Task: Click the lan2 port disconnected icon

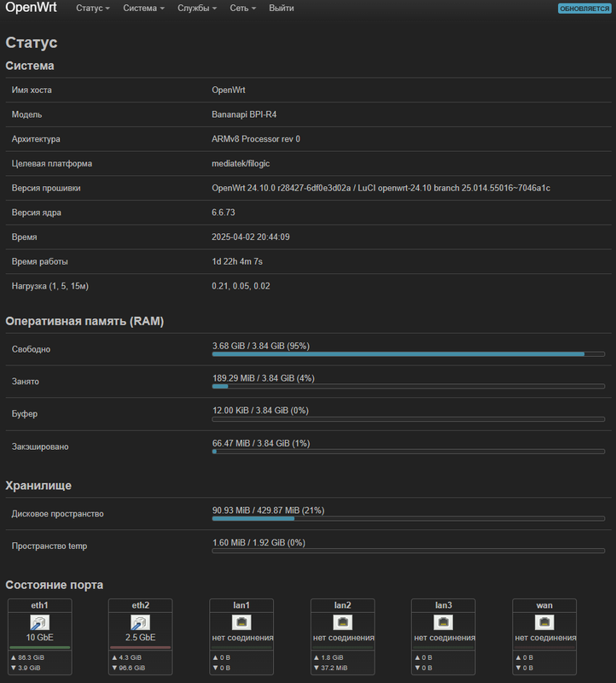Action: click(343, 622)
